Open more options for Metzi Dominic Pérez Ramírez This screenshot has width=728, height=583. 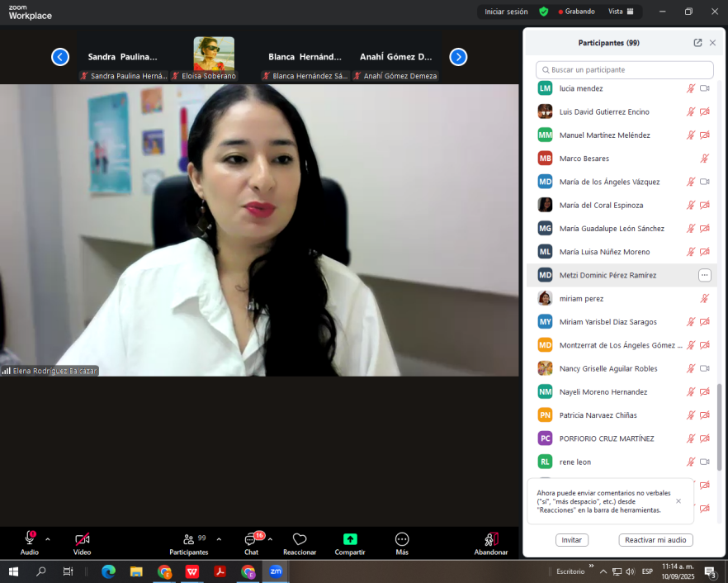pyautogui.click(x=704, y=275)
